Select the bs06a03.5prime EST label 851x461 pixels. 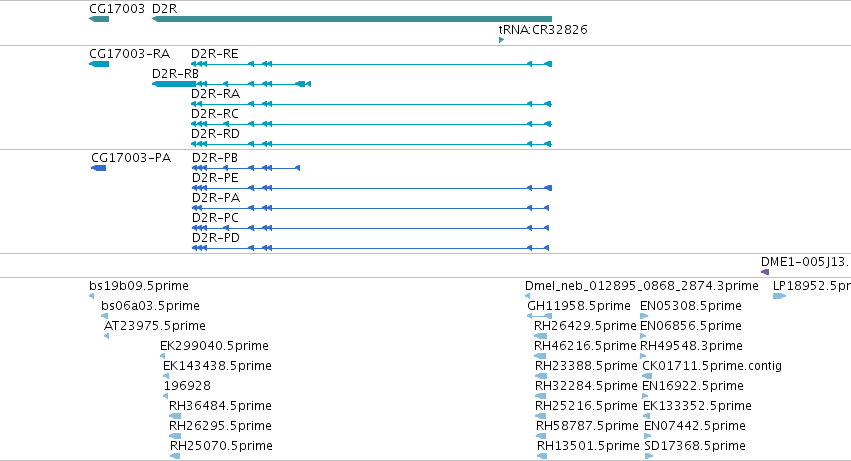[150, 306]
